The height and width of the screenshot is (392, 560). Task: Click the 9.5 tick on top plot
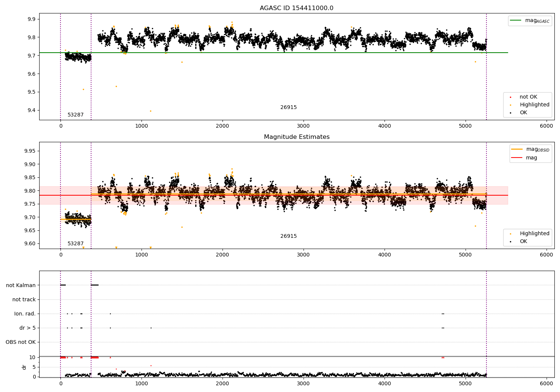31,92
